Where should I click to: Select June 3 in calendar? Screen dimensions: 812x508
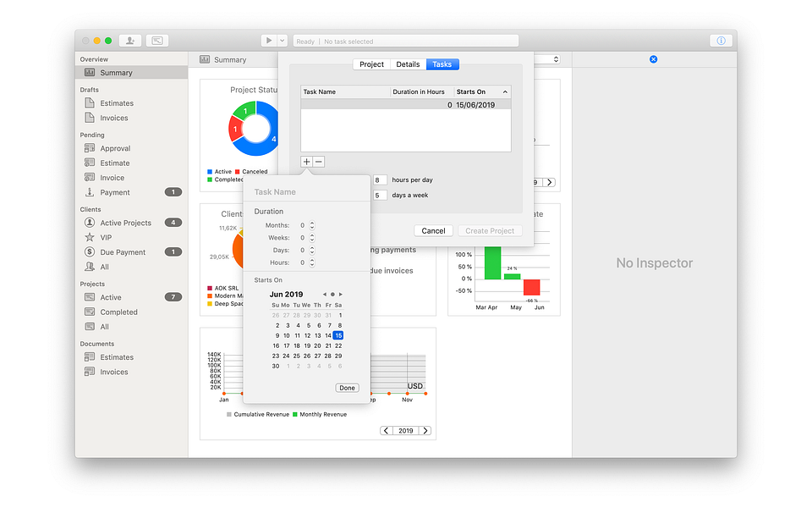point(288,325)
